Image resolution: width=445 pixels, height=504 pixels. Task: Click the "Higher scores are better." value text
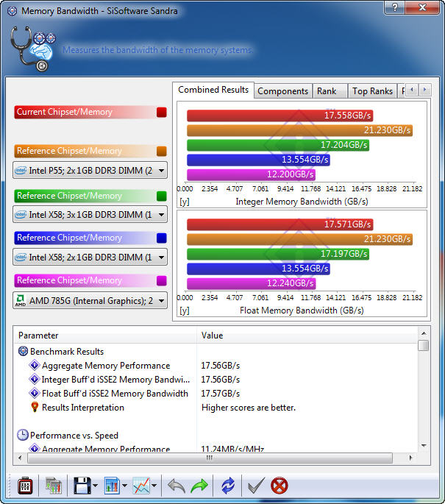click(x=249, y=408)
